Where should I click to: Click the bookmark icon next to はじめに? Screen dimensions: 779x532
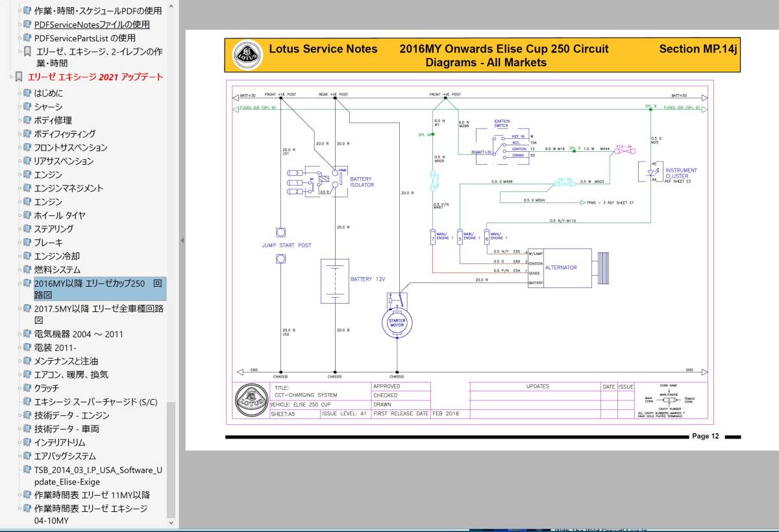[27, 93]
